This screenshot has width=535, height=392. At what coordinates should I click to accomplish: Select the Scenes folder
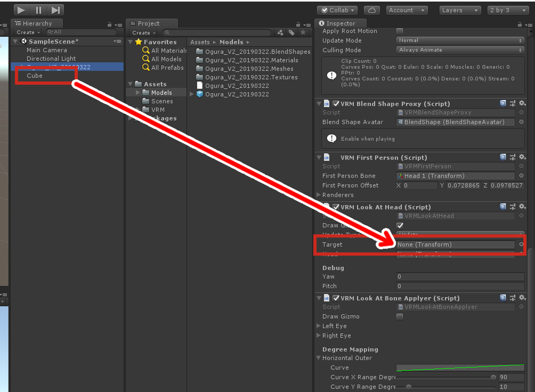point(158,101)
